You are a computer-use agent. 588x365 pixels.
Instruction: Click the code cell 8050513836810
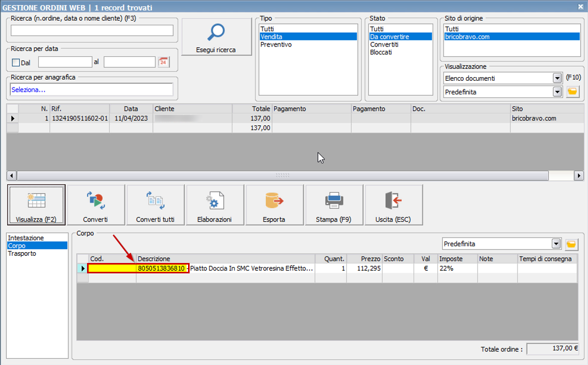tap(161, 268)
